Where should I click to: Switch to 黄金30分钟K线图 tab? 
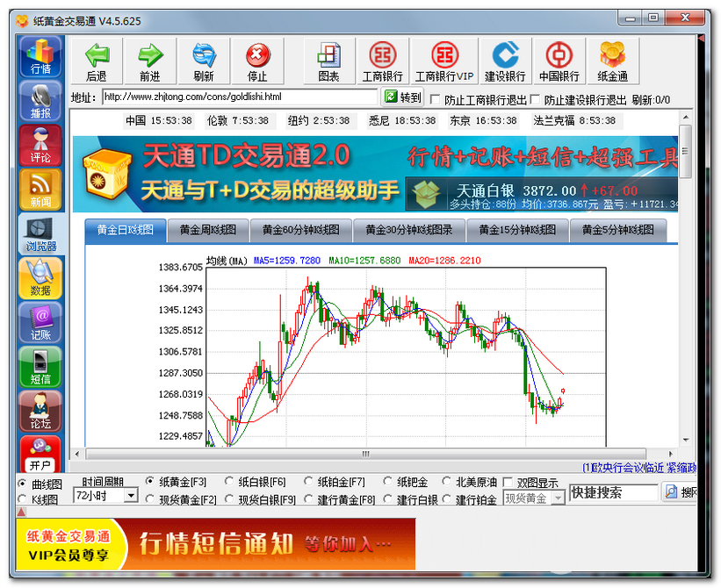[409, 230]
